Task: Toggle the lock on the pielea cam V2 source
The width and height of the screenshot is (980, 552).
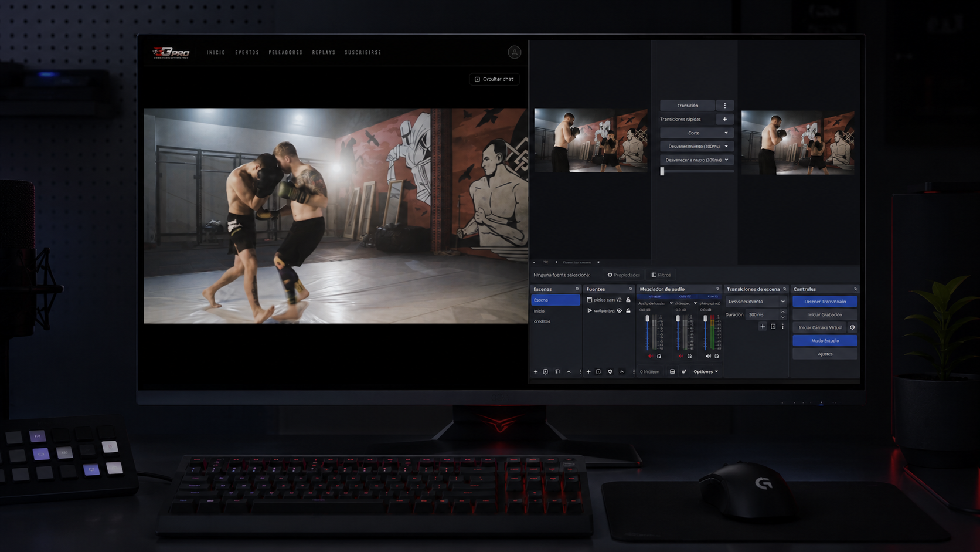Action: [628, 300]
